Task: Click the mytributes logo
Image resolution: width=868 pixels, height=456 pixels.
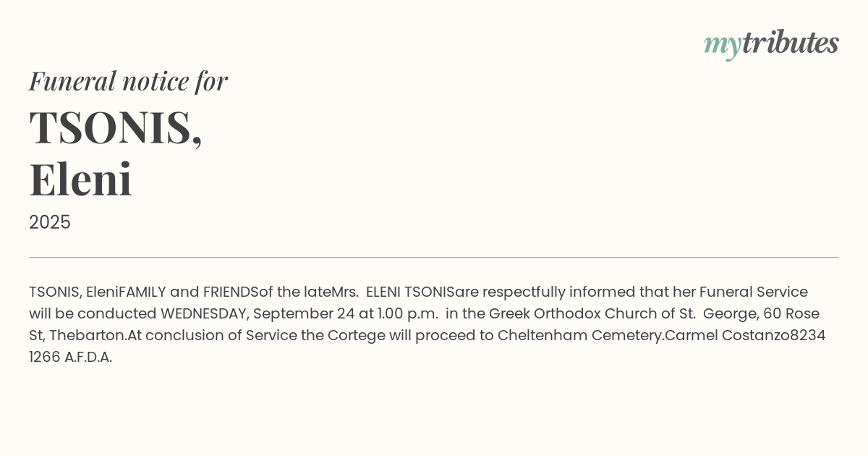Action: pyautogui.click(x=771, y=43)
